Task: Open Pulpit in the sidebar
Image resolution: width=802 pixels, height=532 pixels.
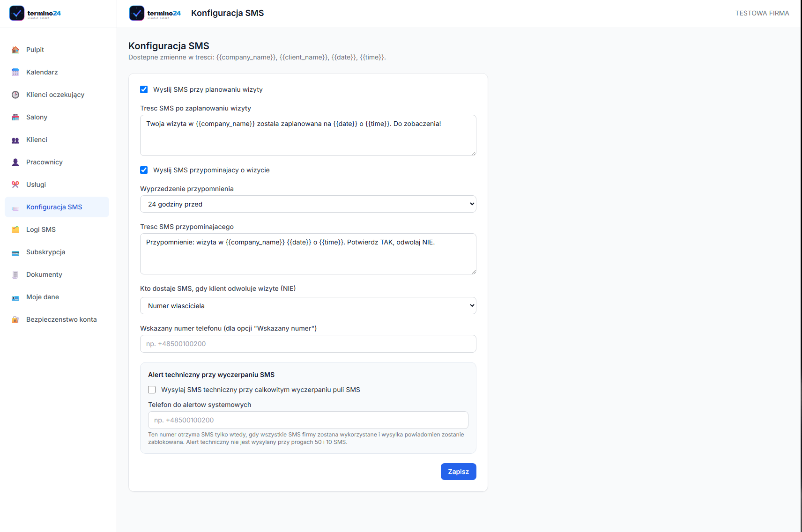Action: (x=57, y=50)
